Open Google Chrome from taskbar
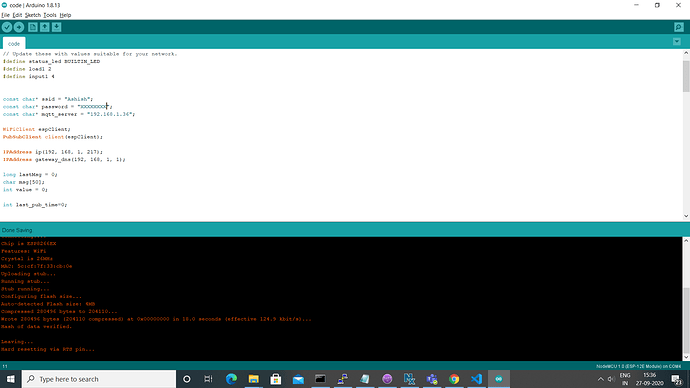The width and height of the screenshot is (690, 388). 454,379
